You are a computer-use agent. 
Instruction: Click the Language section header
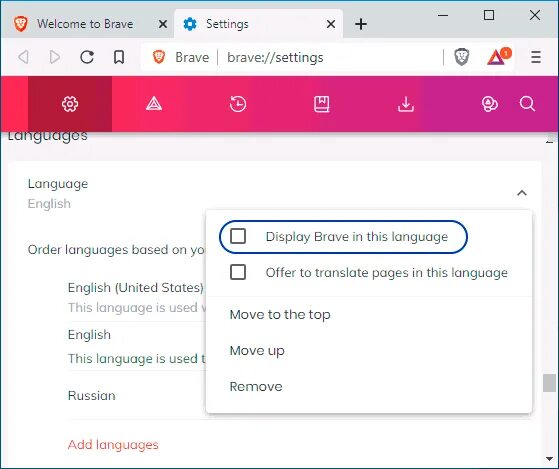pyautogui.click(x=275, y=194)
